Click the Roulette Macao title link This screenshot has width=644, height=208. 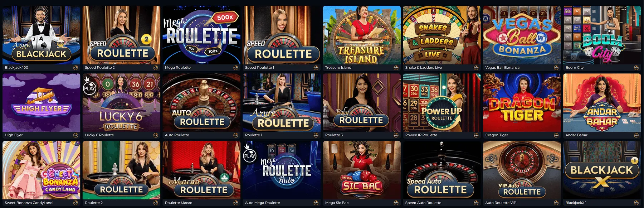(179, 203)
